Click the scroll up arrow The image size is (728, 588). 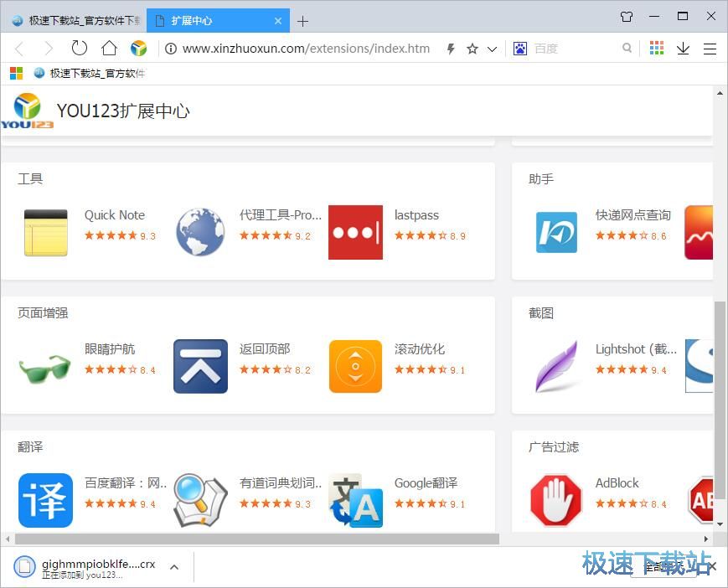click(720, 93)
